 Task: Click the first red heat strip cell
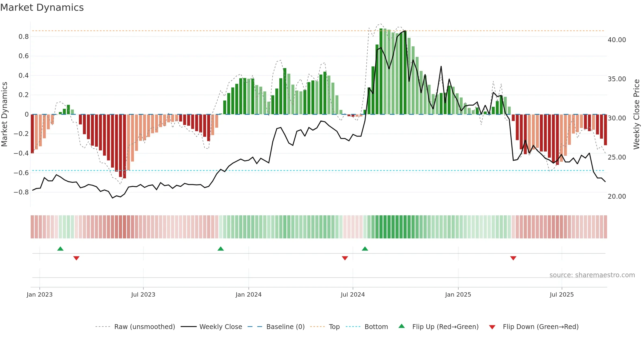tap(32, 227)
